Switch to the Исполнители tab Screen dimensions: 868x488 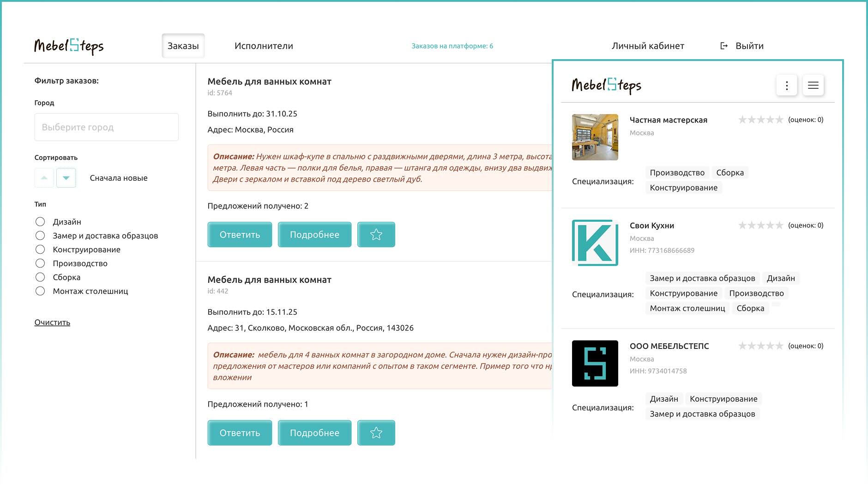click(x=264, y=46)
